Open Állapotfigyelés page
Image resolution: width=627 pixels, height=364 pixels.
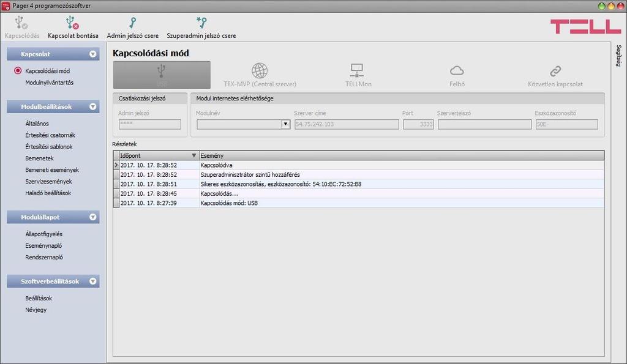(x=43, y=234)
